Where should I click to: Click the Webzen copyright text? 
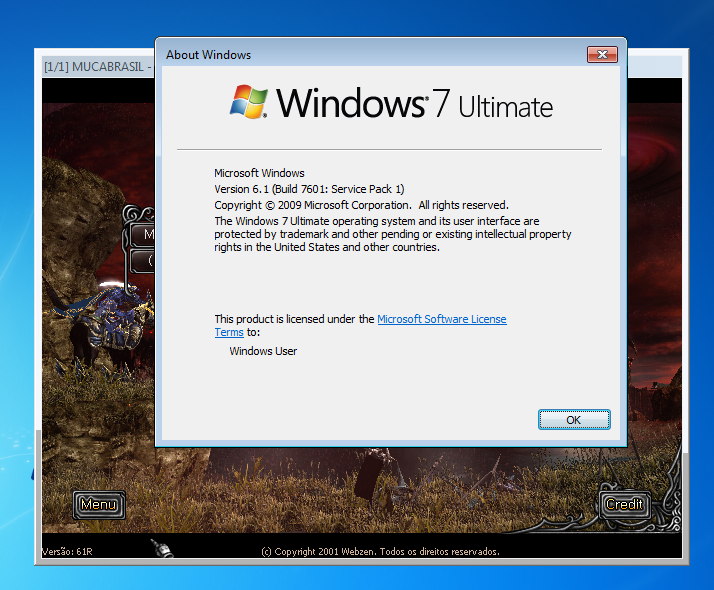379,551
